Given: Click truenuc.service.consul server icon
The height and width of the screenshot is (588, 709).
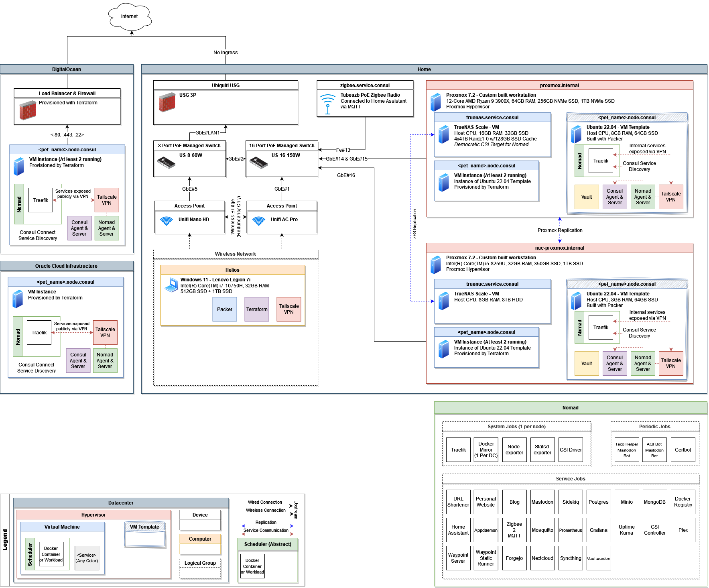Looking at the screenshot, I should click(444, 301).
